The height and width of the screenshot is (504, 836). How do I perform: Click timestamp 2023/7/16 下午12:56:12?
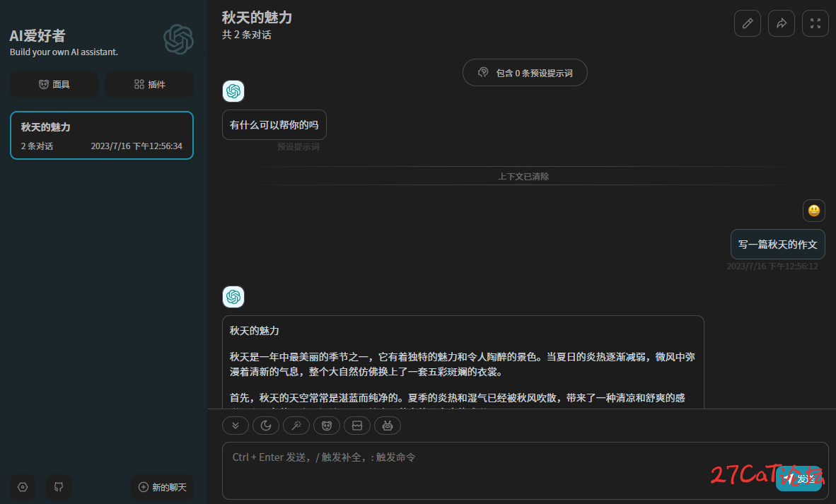tap(772, 266)
